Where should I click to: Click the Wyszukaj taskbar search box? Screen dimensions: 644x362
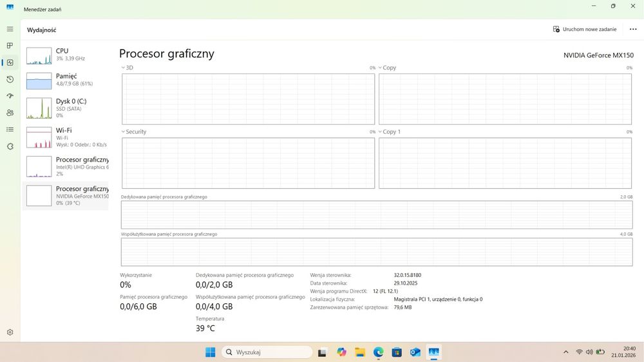[x=267, y=352]
